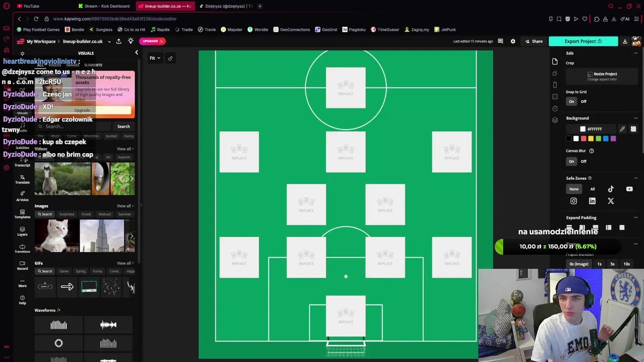Select the YouTube safe zone overlay
Screen dimensions: 644x362
629,190
